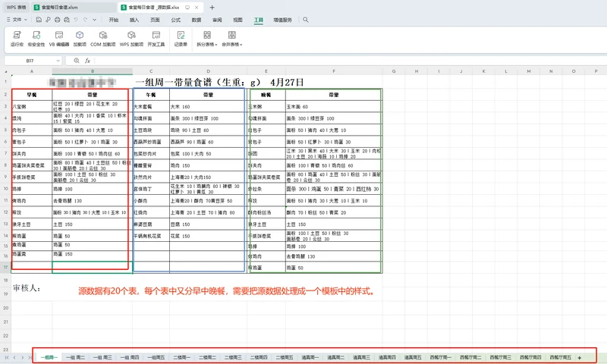The width and height of the screenshot is (607, 364).
Task: Click the print preview icon
Action: pyautogui.click(x=67, y=20)
